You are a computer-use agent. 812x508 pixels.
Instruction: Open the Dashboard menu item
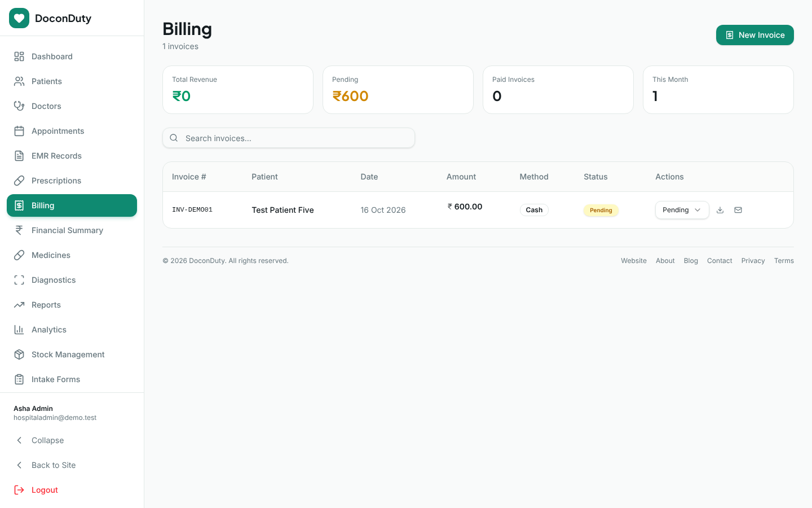[72, 56]
